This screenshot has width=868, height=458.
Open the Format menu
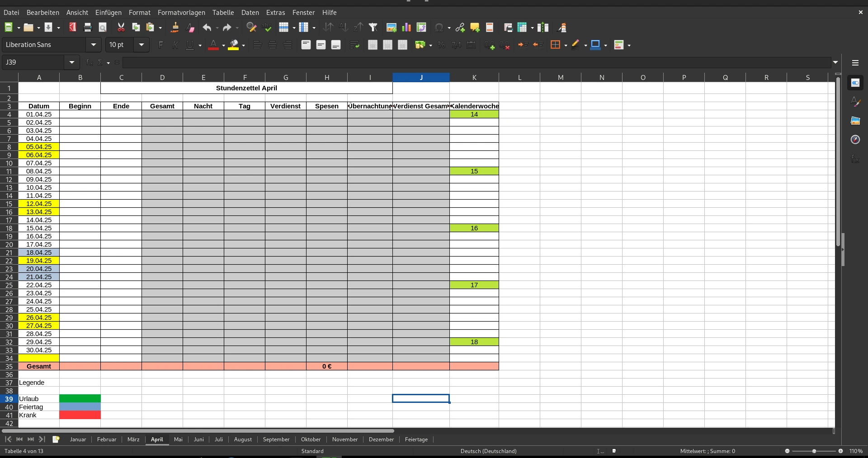click(139, 12)
